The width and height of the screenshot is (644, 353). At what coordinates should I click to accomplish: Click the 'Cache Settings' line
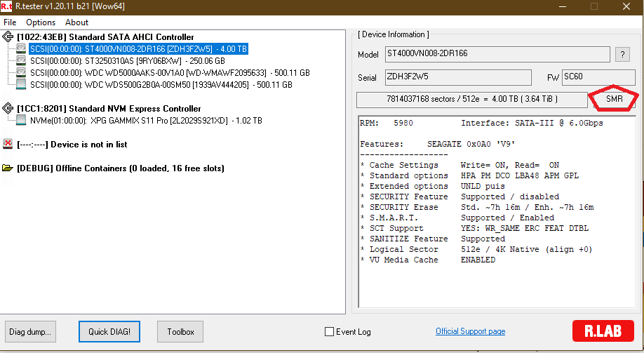(459, 165)
